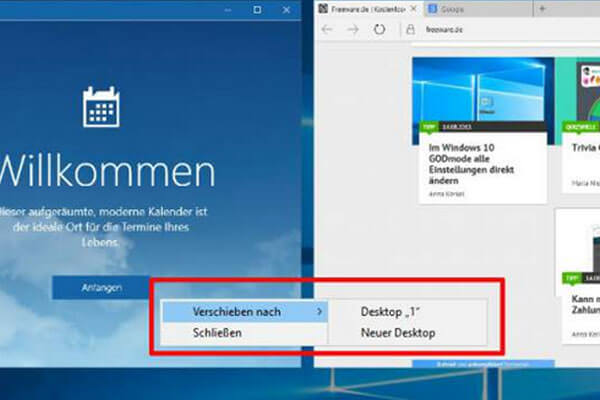Viewport: 600px width, 400px height.
Task: Expand the Verschieben nach submenu arrow
Action: point(320,312)
